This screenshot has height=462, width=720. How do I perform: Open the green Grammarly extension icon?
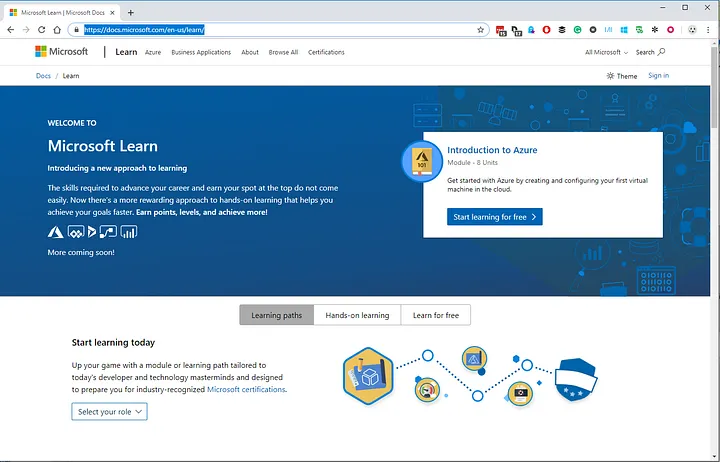[578, 30]
